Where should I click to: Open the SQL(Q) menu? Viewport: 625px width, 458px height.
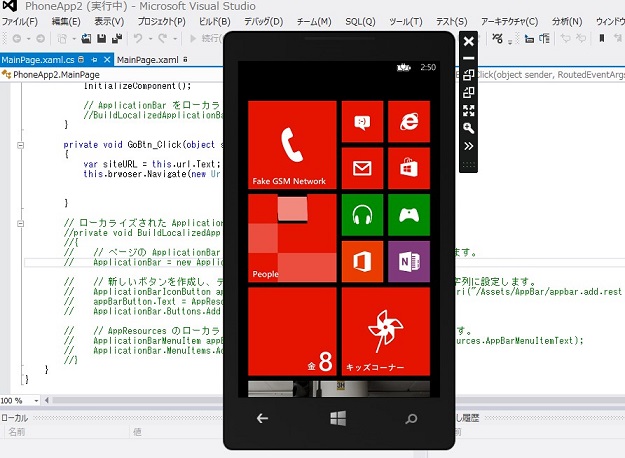pos(360,22)
